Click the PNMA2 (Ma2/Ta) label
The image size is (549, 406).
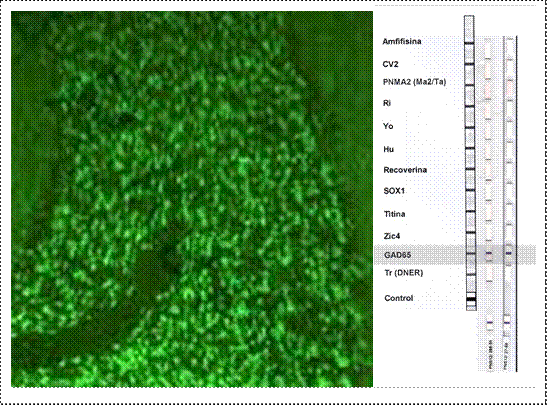[x=415, y=82]
